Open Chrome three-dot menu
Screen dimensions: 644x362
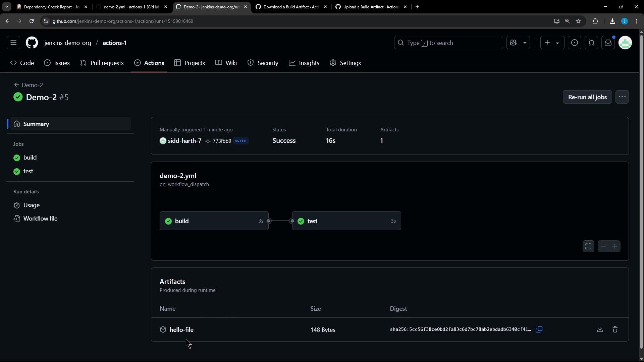tap(637, 21)
